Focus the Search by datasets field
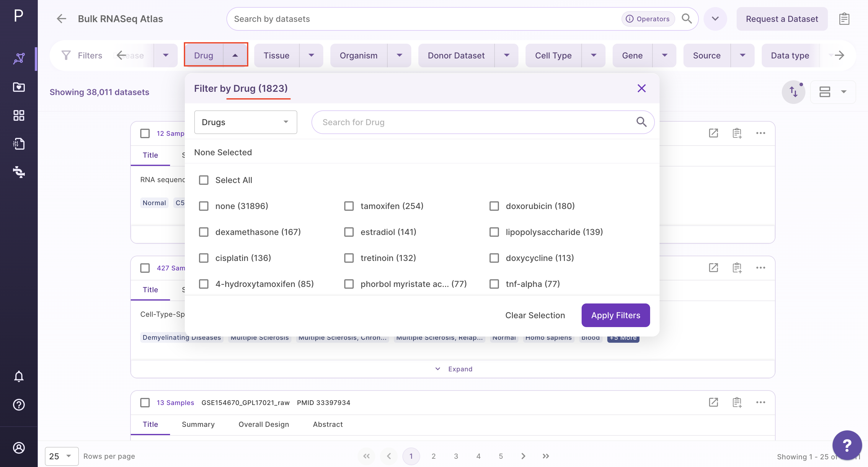Viewport: 868px width, 467px height. click(425, 19)
